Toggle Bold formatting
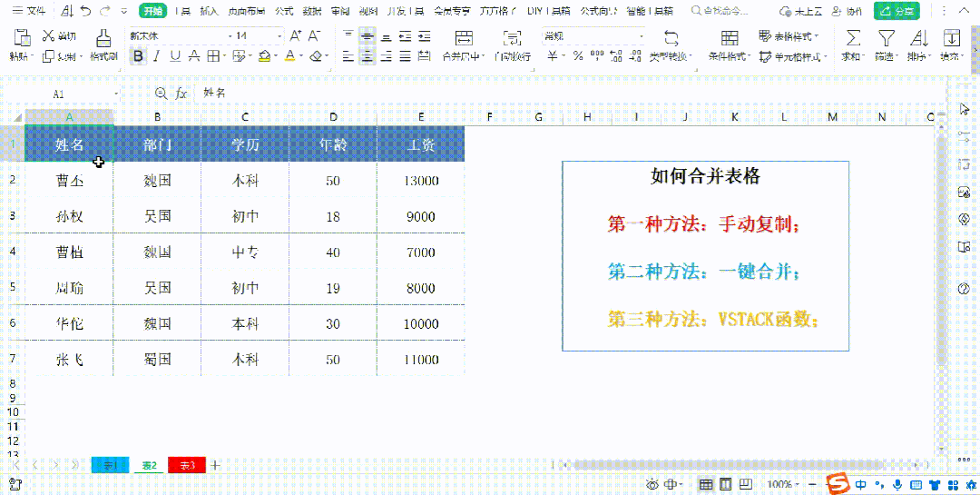This screenshot has height=495, width=980. tap(138, 56)
